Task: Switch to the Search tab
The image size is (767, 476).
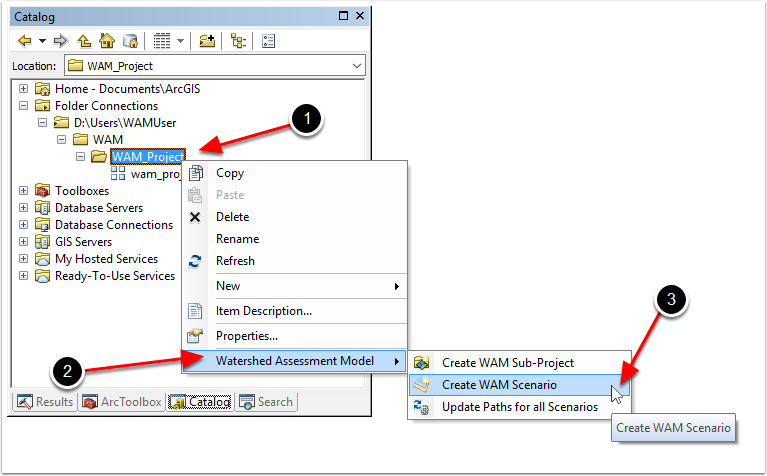Action: [x=267, y=402]
